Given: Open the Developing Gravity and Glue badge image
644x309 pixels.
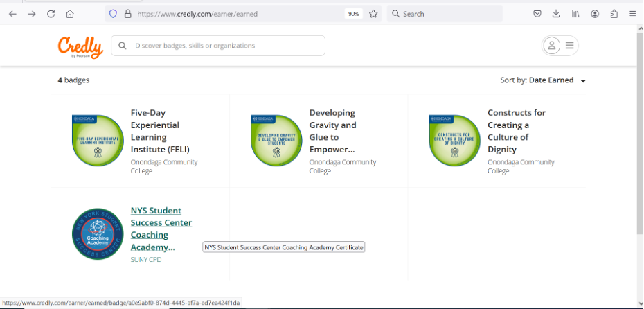Looking at the screenshot, I should point(276,141).
